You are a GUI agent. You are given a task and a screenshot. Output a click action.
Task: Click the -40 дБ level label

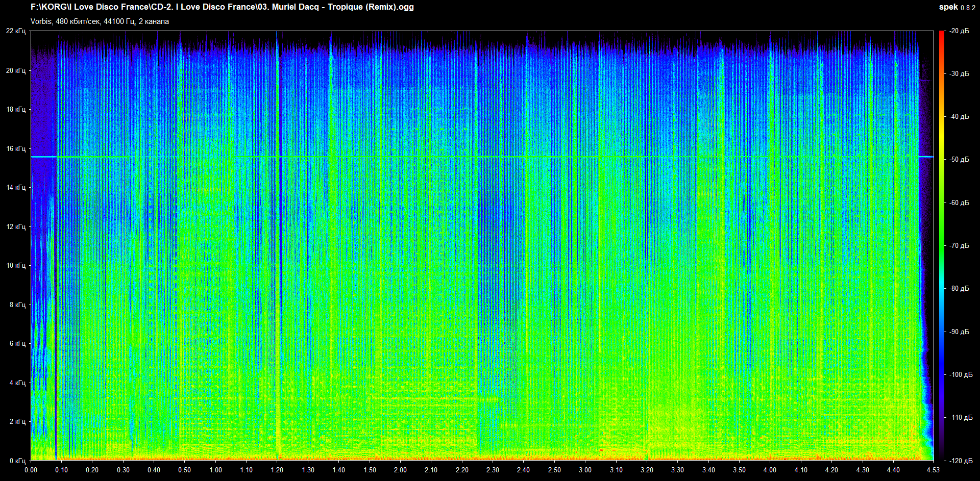coord(959,116)
